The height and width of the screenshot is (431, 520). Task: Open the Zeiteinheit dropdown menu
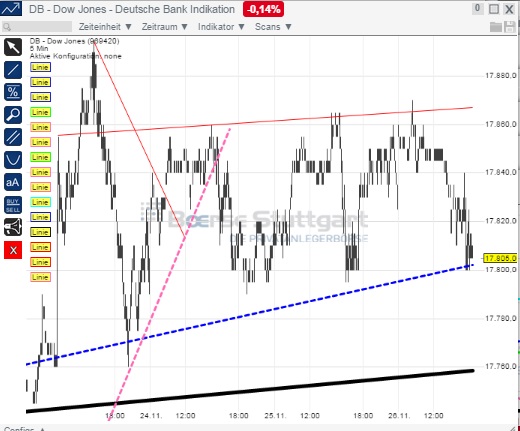105,27
